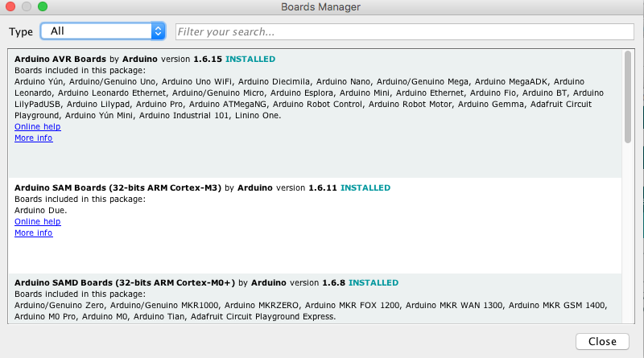The image size is (644, 358).
Task: Select the Arduino SAM Boards package entry
Action: click(x=322, y=249)
